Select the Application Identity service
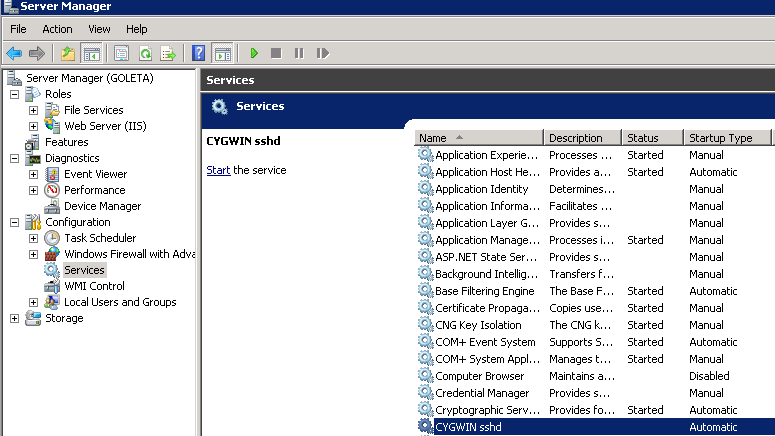Screen dimensions: 775x436 click(x=481, y=189)
